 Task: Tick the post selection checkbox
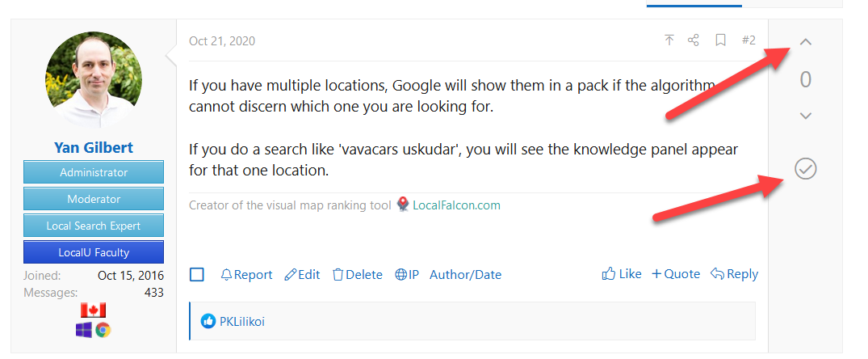pyautogui.click(x=196, y=274)
